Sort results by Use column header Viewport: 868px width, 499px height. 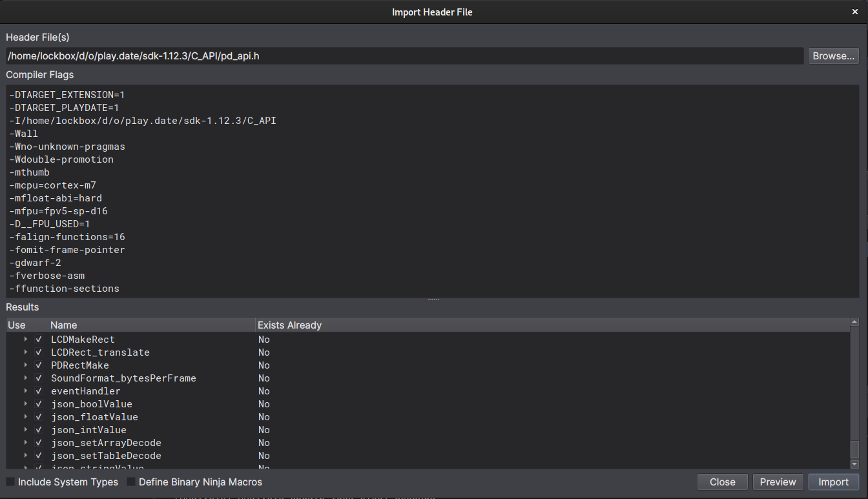tap(26, 325)
